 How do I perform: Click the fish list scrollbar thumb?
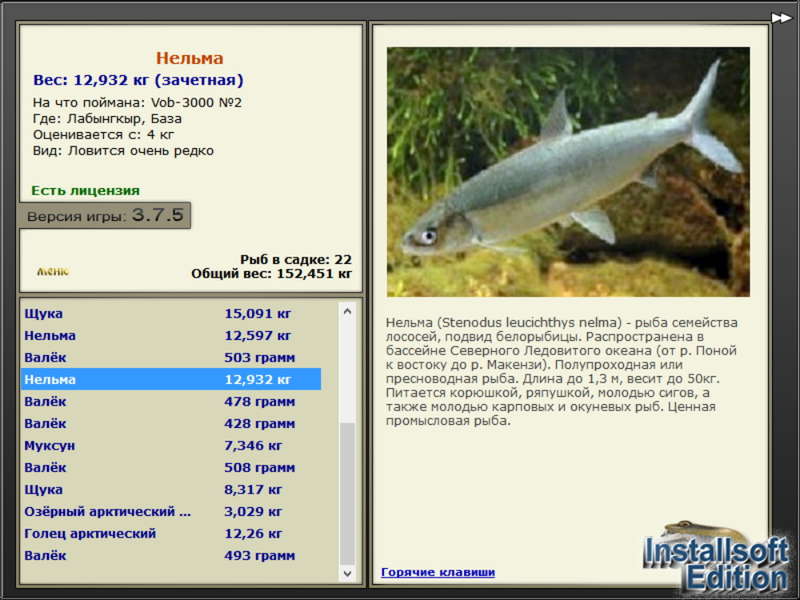point(347,494)
